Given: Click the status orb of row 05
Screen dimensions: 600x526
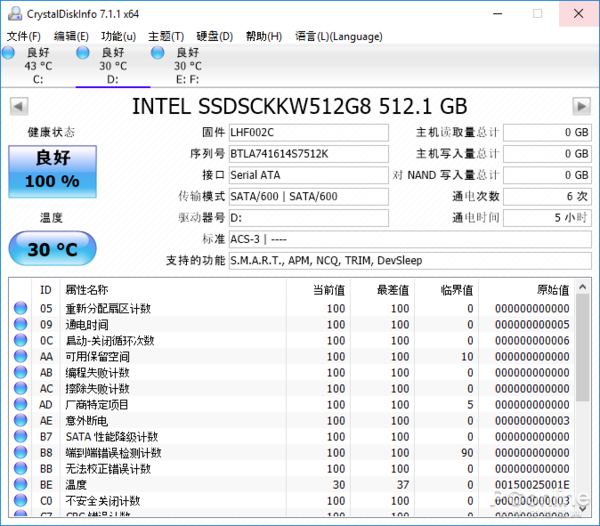Looking at the screenshot, I should click(x=21, y=308).
